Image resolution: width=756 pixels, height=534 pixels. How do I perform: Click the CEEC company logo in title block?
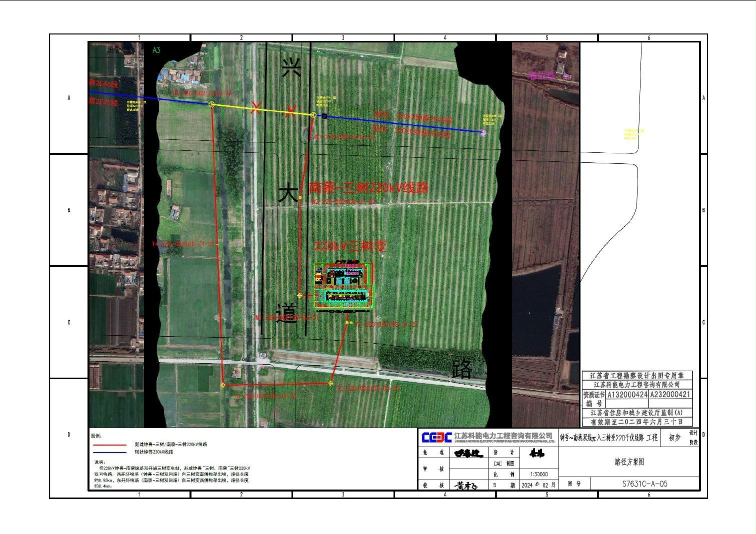[x=436, y=438]
